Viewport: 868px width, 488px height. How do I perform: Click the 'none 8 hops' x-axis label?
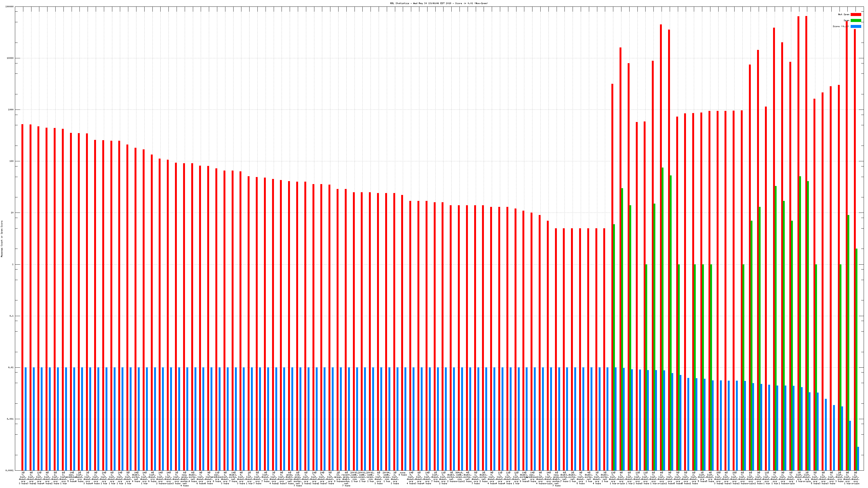pos(402,474)
